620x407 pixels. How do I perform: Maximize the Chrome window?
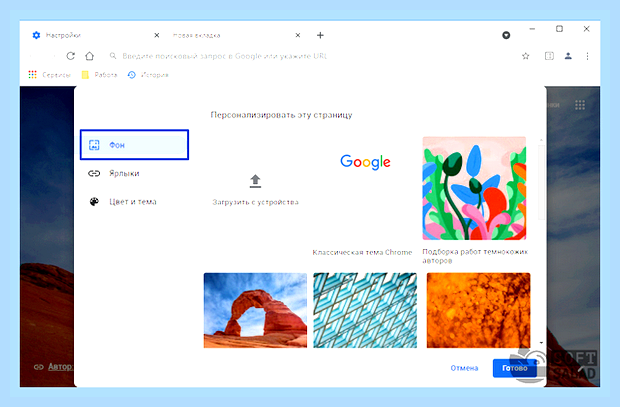point(559,29)
